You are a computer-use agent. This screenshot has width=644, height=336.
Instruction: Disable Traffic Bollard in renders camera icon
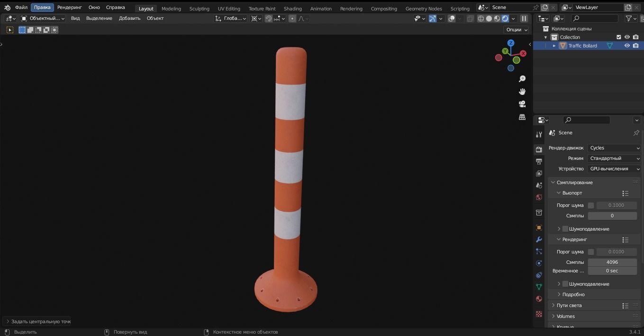pyautogui.click(x=635, y=46)
